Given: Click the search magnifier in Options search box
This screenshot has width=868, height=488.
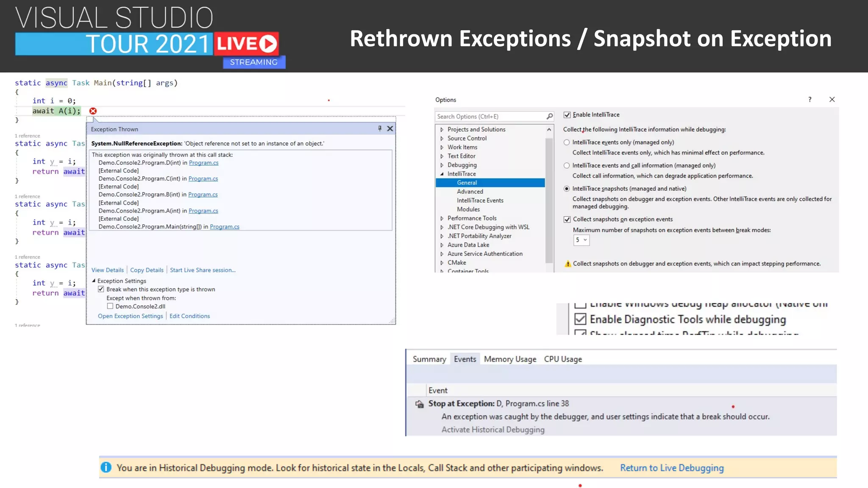Looking at the screenshot, I should click(x=549, y=116).
